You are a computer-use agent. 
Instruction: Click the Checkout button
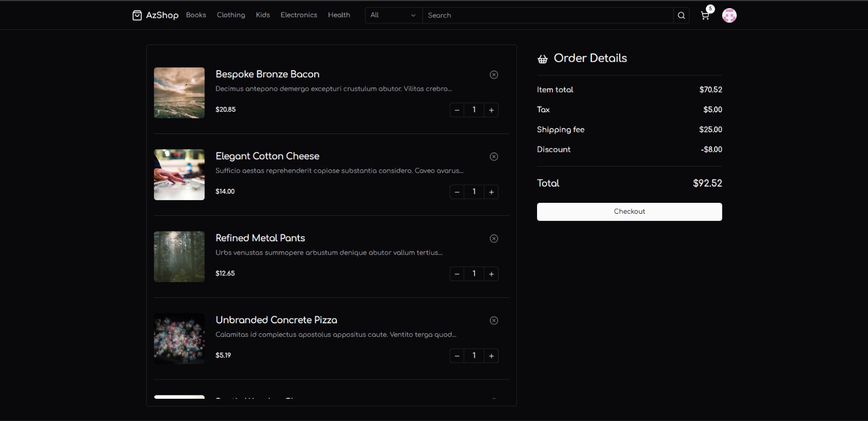click(x=629, y=212)
